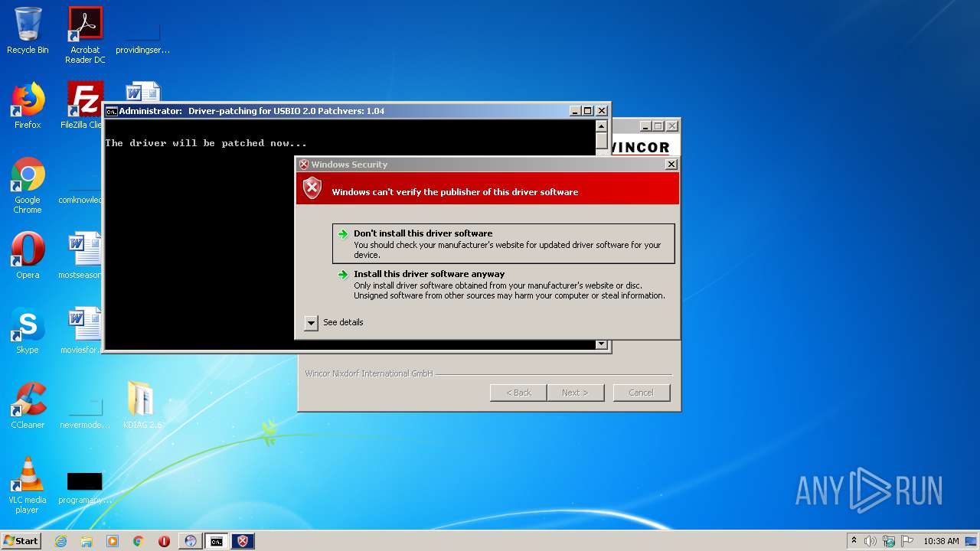Show hidden tray icons
The width and height of the screenshot is (980, 551).
point(854,541)
